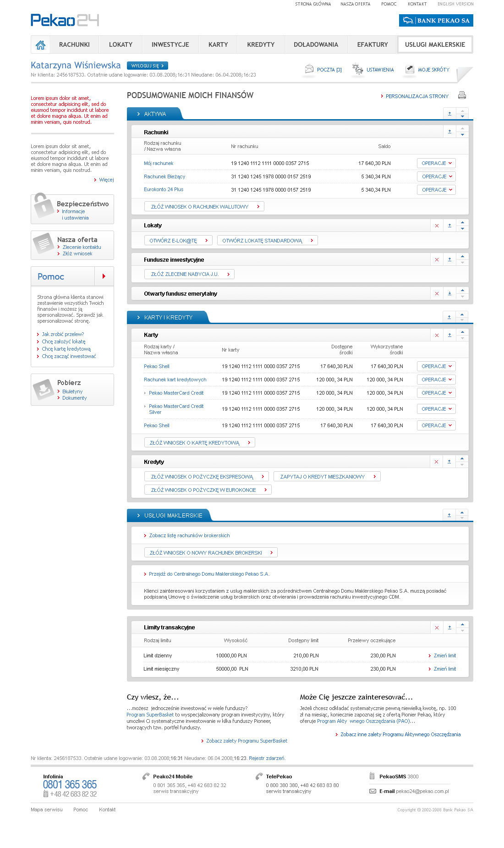The image size is (504, 848).
Task: Click the home icon in navigation bar
Action: coord(40,45)
